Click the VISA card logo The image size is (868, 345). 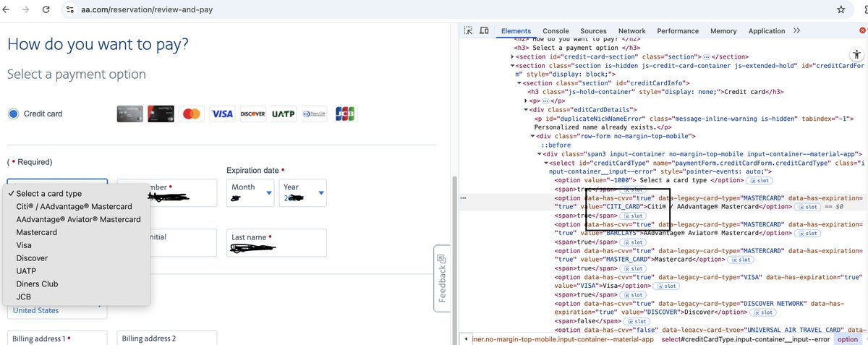[222, 114]
